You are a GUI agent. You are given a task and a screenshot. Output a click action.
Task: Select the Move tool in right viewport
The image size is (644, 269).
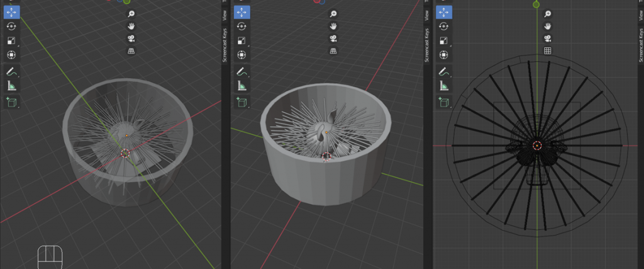point(443,13)
